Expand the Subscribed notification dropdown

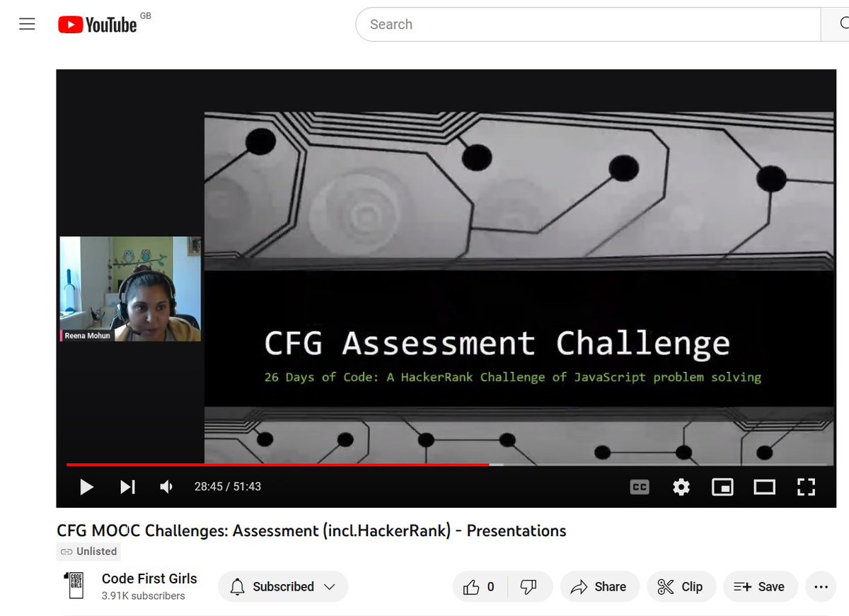[283, 586]
